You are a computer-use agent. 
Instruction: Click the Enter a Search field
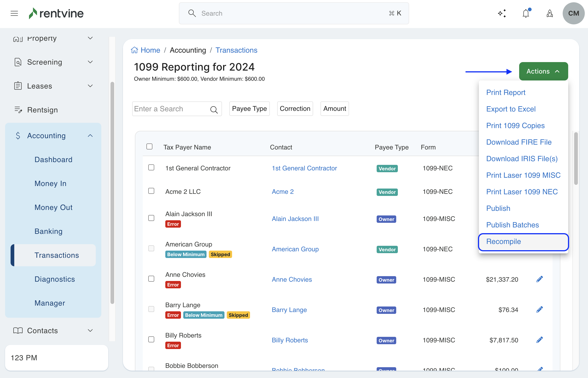[171, 109]
